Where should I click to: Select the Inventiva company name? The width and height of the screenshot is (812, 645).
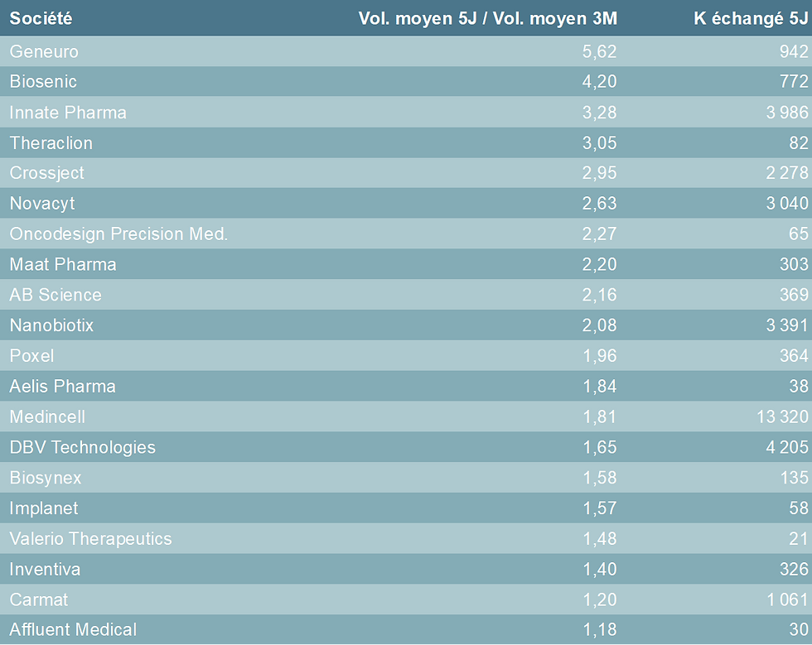point(45,569)
